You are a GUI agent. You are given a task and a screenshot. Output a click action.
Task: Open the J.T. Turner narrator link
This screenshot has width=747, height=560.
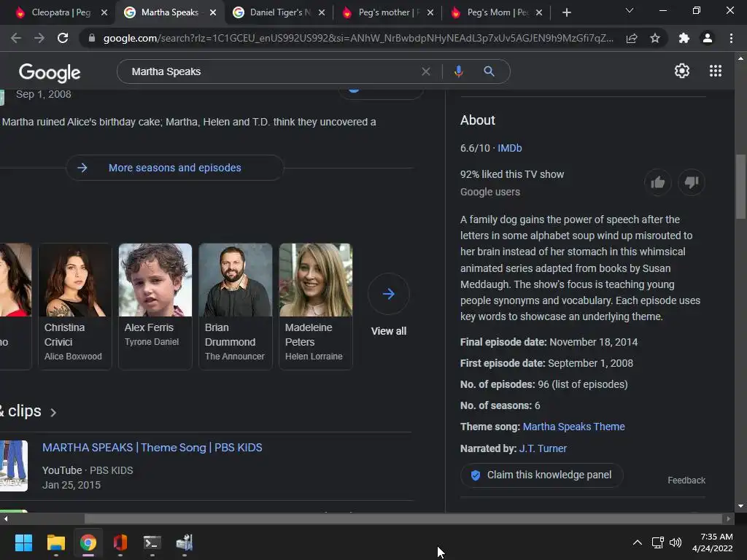tap(543, 448)
